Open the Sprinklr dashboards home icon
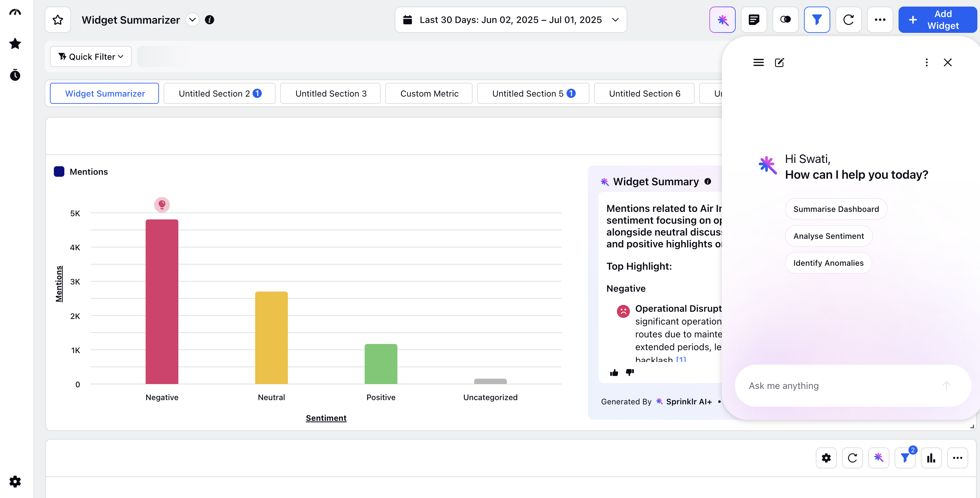 pos(15,12)
